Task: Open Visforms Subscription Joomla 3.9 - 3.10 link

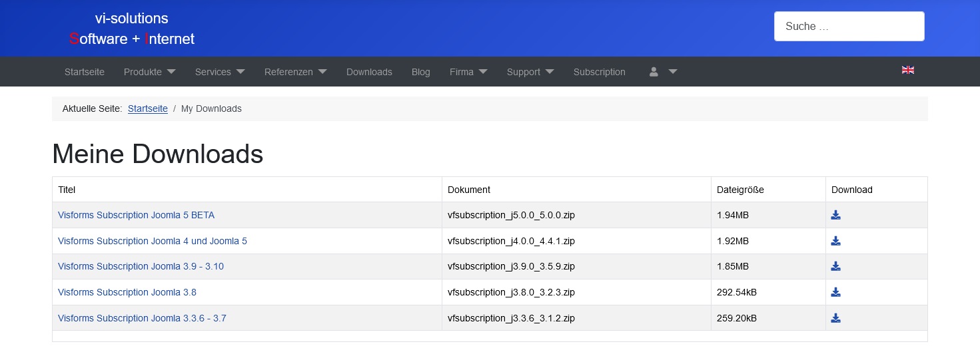Action: 141,266
